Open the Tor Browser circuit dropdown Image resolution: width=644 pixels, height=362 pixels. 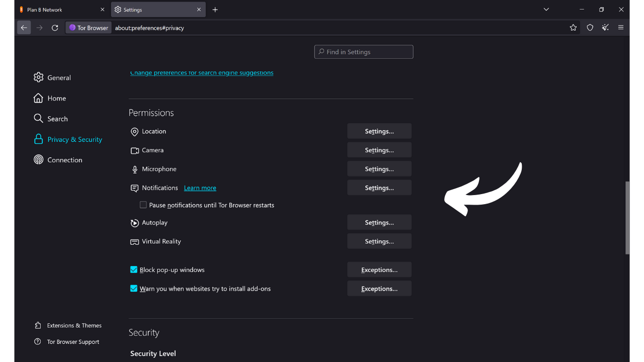[88, 28]
